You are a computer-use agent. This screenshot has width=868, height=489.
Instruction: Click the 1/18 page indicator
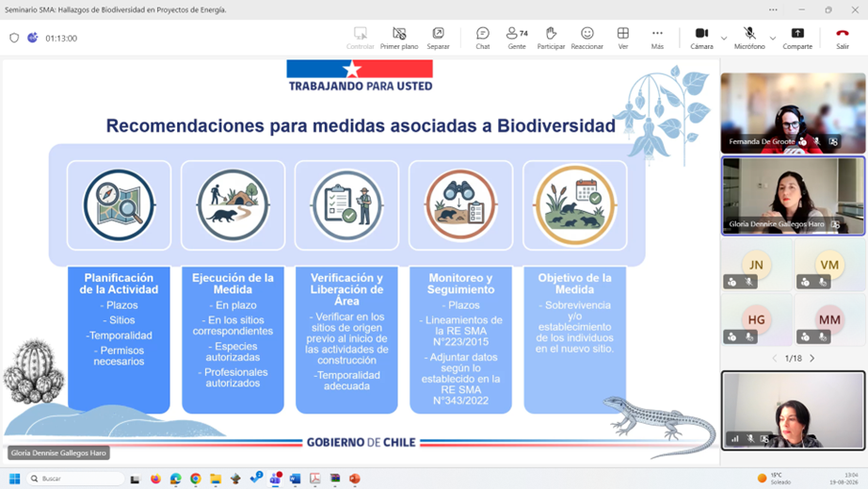click(794, 358)
